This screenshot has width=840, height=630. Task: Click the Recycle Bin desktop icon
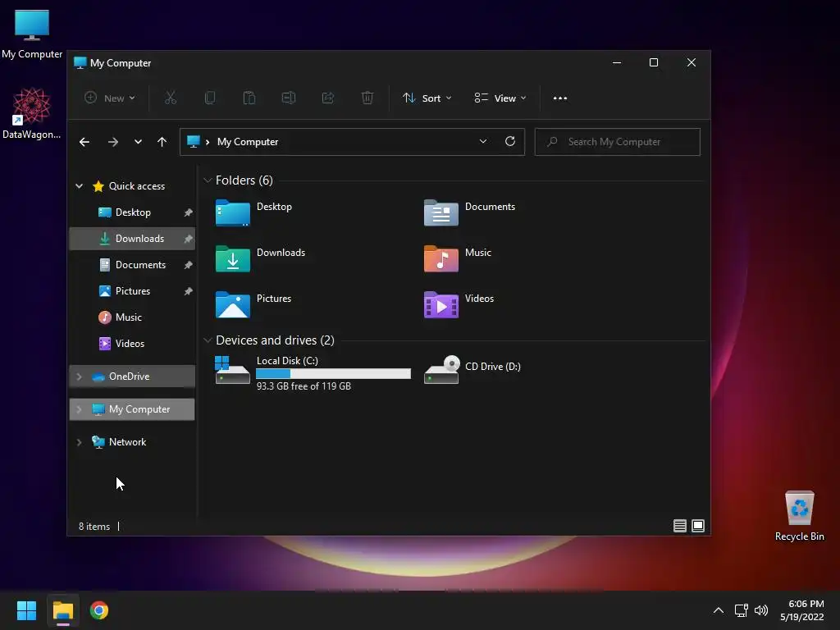[x=799, y=516]
